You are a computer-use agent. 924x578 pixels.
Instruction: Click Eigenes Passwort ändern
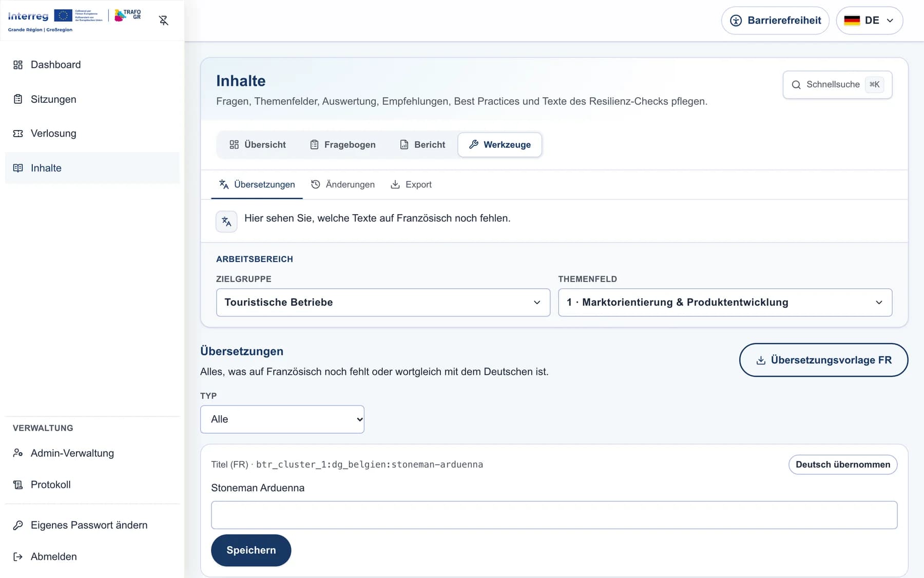(x=92, y=525)
